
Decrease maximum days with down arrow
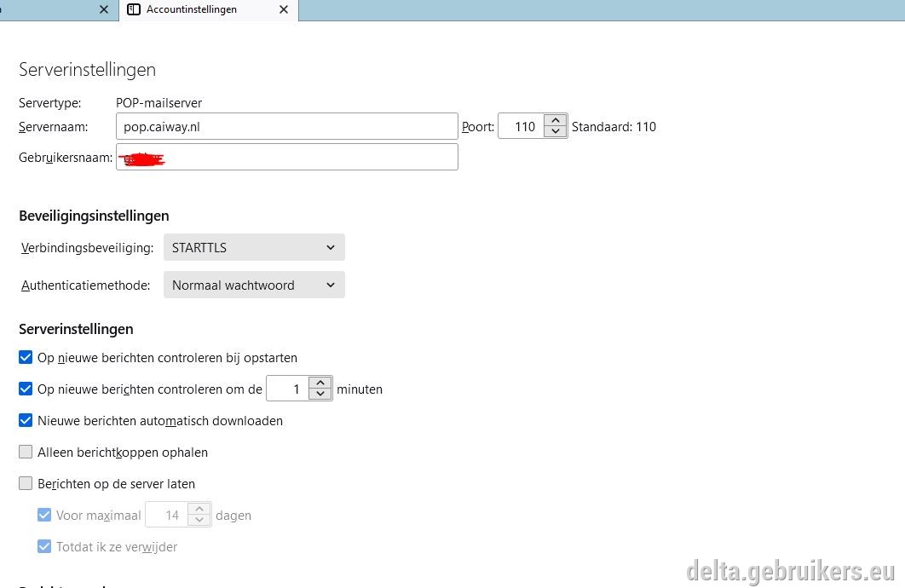click(199, 521)
